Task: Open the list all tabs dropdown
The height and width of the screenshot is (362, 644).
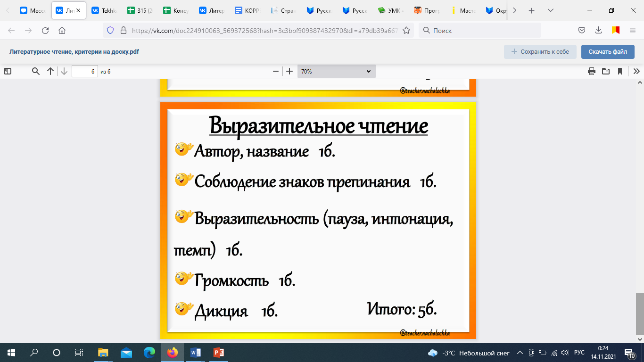Action: (550, 10)
